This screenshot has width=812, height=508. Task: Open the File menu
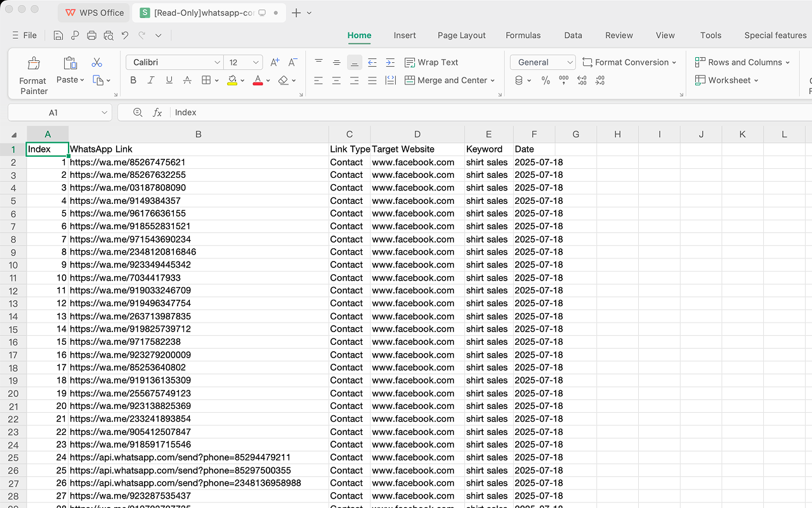[x=25, y=36]
